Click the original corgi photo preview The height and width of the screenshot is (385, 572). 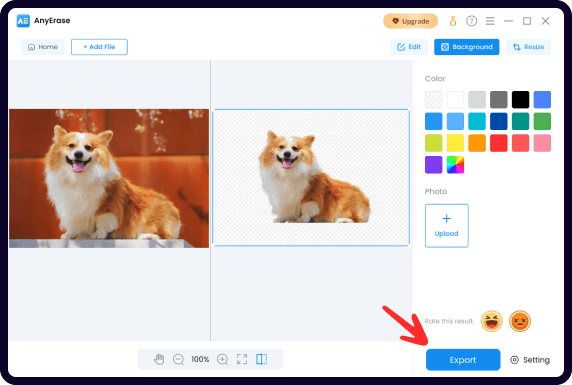point(109,178)
